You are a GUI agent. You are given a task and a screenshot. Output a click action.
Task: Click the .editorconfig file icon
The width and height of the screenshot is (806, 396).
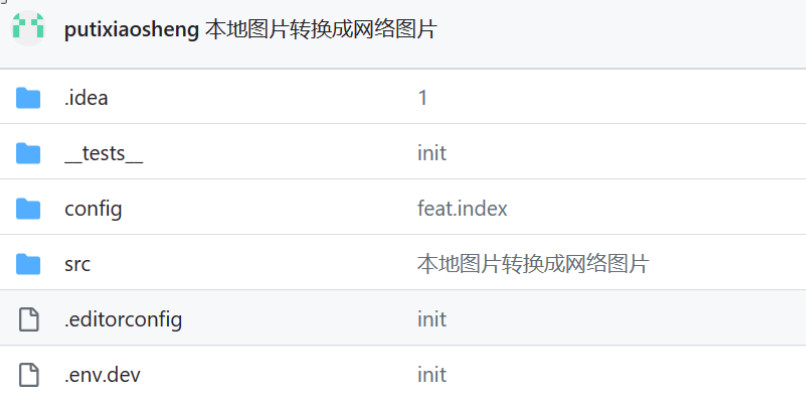click(x=29, y=319)
